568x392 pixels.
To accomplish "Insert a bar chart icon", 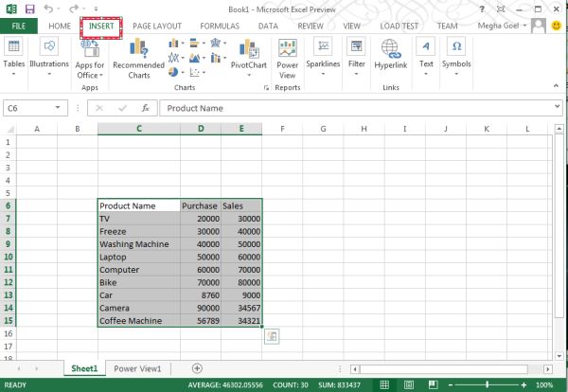I will (x=194, y=44).
